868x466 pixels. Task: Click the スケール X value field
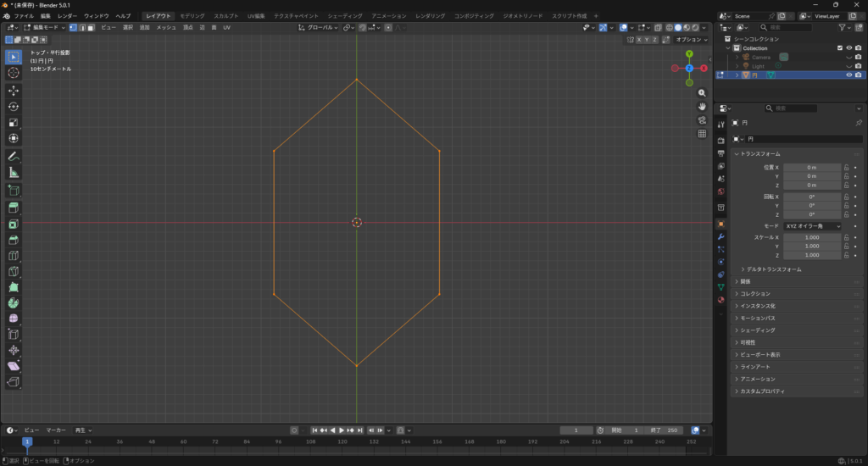point(812,237)
